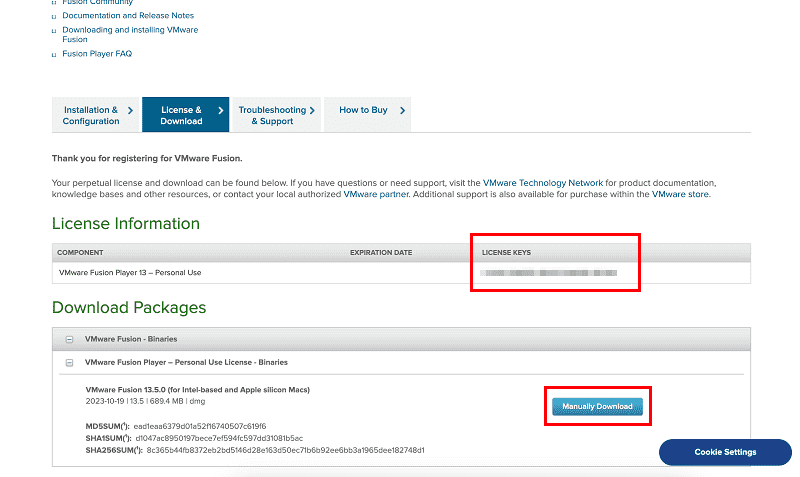Click the COMPONENT column header
This screenshot has width=800, height=477.
pos(80,253)
